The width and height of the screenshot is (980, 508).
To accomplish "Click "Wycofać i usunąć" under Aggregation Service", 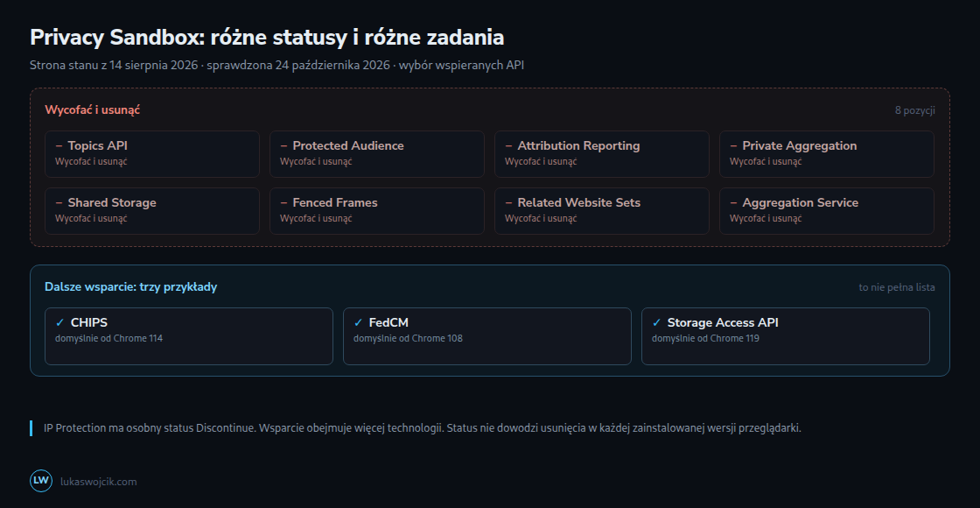I will 766,218.
